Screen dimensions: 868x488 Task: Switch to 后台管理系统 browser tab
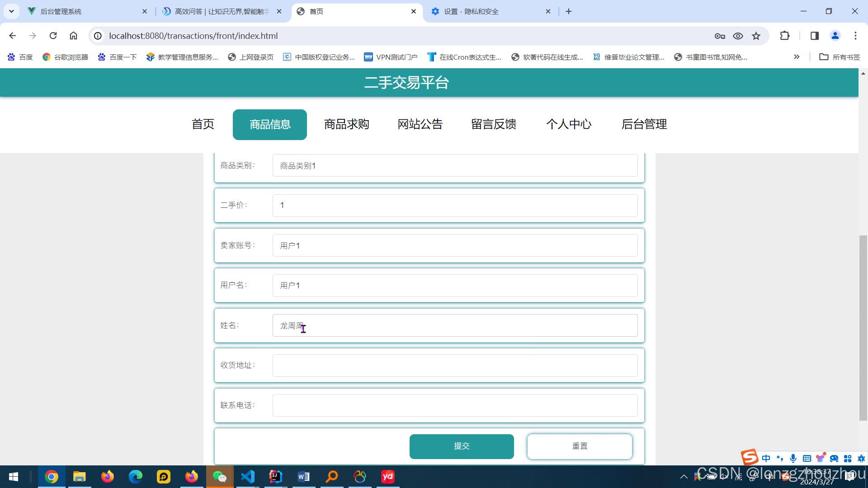tap(61, 11)
